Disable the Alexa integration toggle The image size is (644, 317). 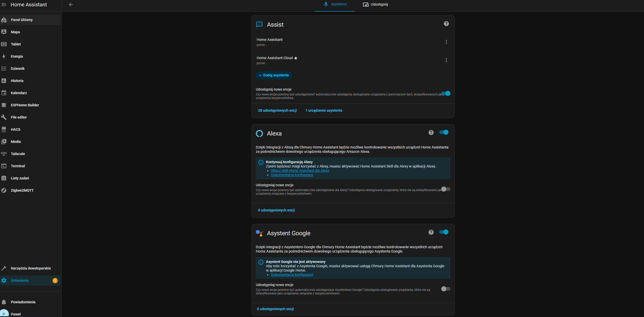point(444,132)
